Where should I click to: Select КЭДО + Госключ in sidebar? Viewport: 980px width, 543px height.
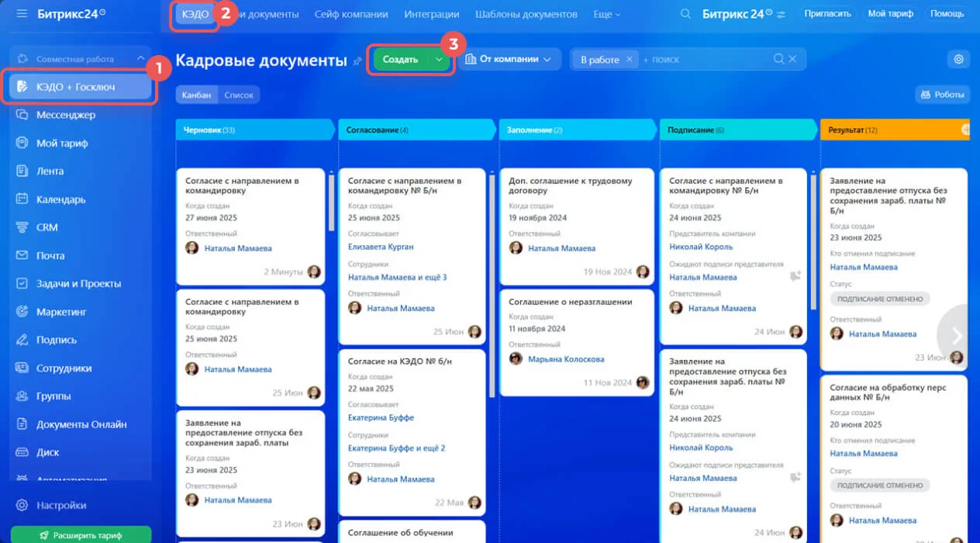(81, 87)
